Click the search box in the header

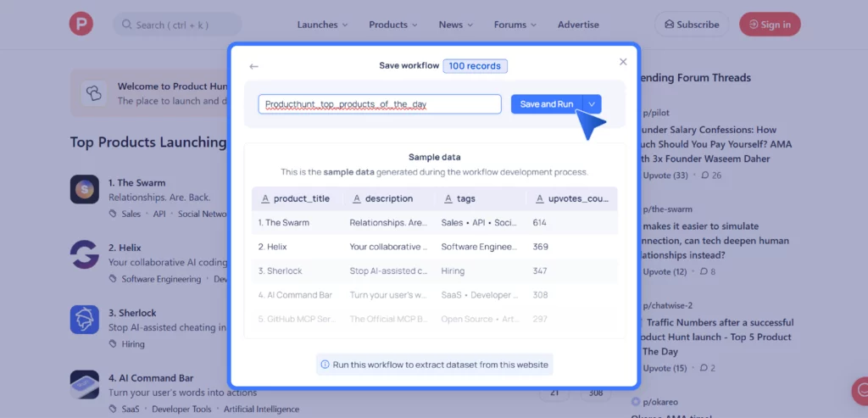pyautogui.click(x=177, y=25)
